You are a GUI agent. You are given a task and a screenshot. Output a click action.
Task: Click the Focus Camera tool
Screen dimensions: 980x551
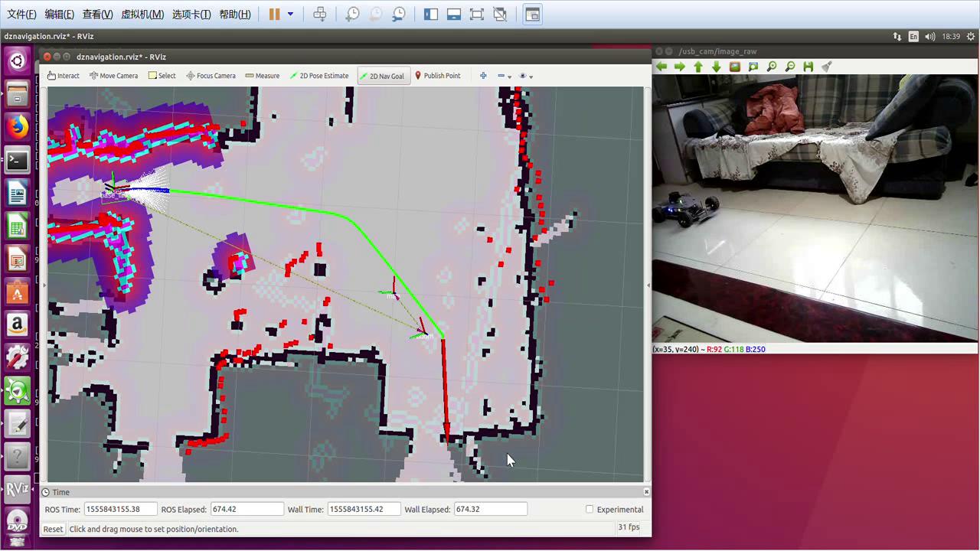(211, 76)
